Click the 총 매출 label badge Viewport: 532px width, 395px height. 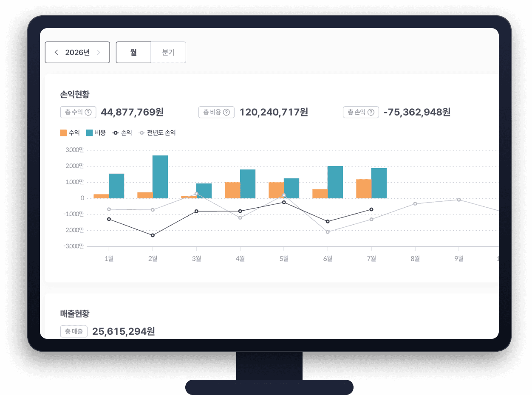(x=74, y=331)
